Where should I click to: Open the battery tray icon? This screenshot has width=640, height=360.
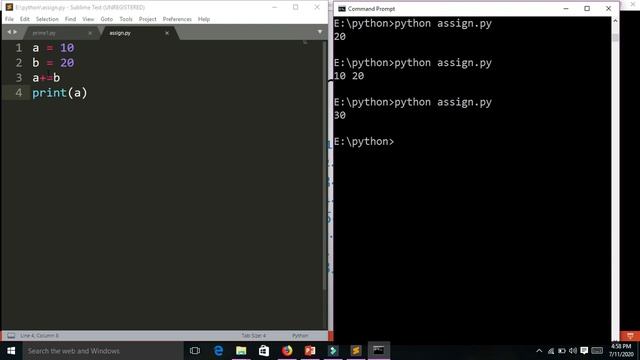[562, 351]
